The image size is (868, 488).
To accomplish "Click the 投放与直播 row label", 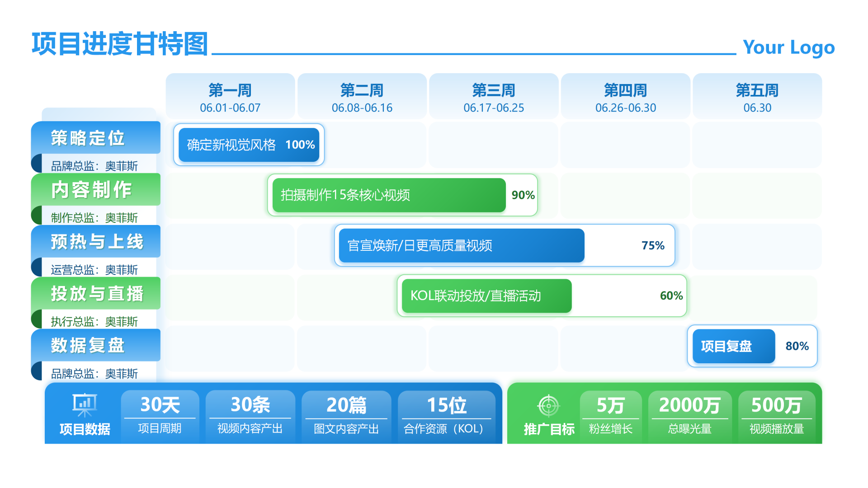I will 97,294.
